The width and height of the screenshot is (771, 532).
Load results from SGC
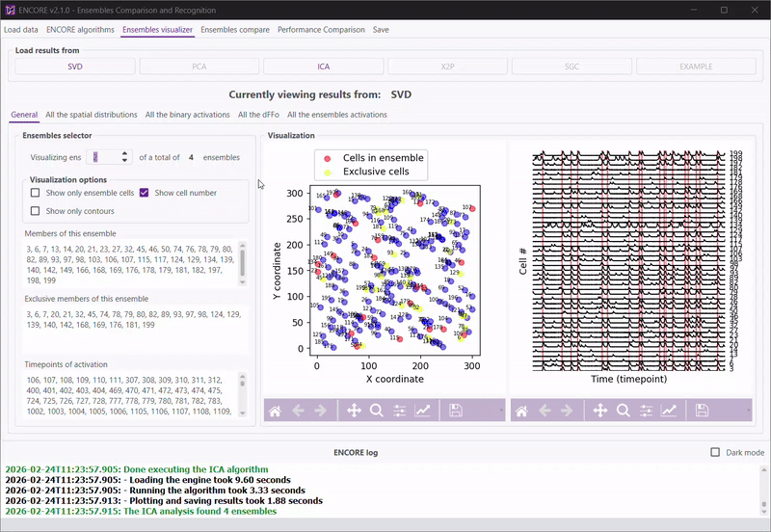click(x=572, y=66)
